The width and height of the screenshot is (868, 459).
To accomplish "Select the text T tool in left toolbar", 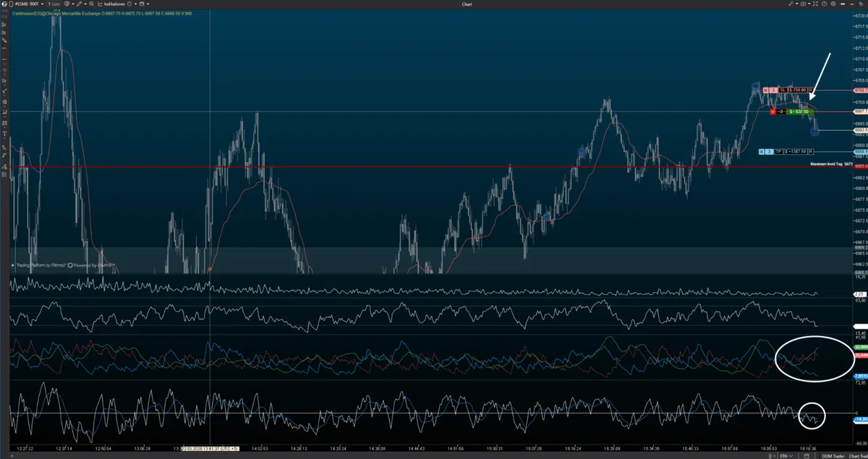I will tap(4, 134).
